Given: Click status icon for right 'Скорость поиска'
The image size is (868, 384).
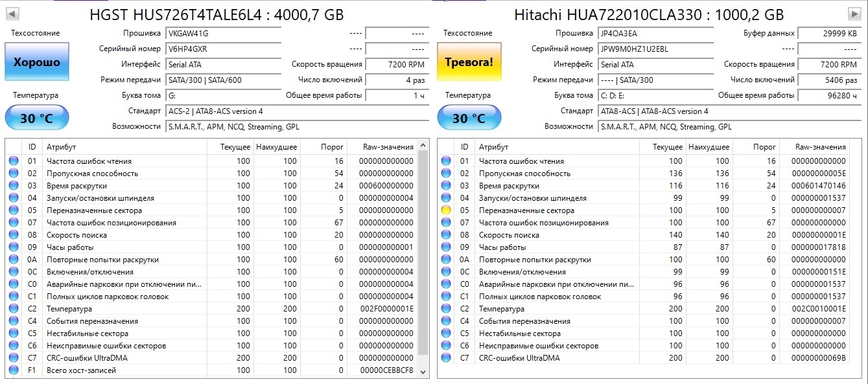Looking at the screenshot, I should point(446,235).
